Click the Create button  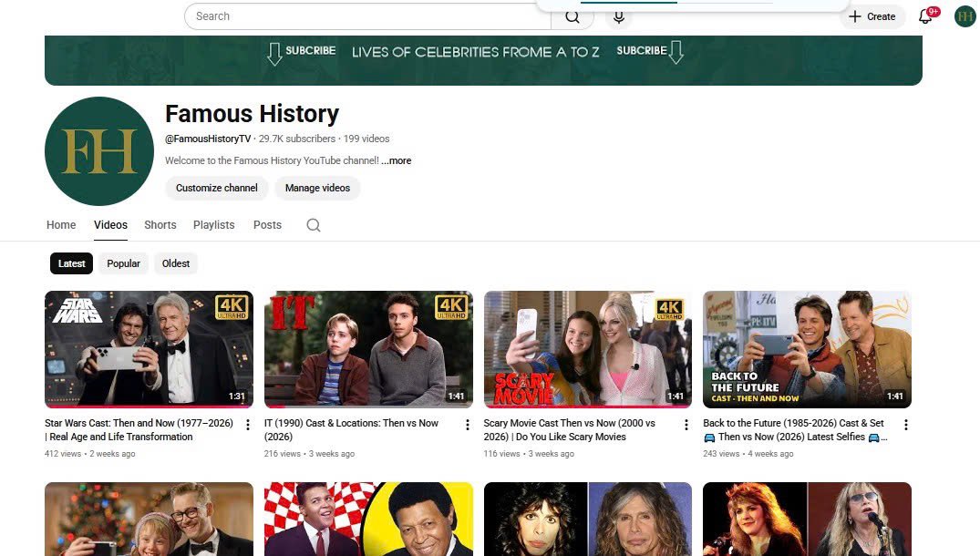coord(872,17)
